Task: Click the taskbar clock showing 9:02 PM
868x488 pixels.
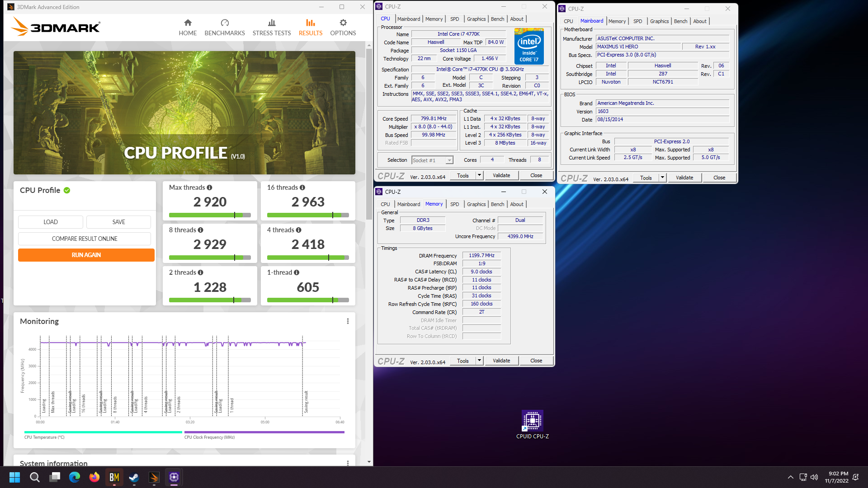Action: [837, 477]
